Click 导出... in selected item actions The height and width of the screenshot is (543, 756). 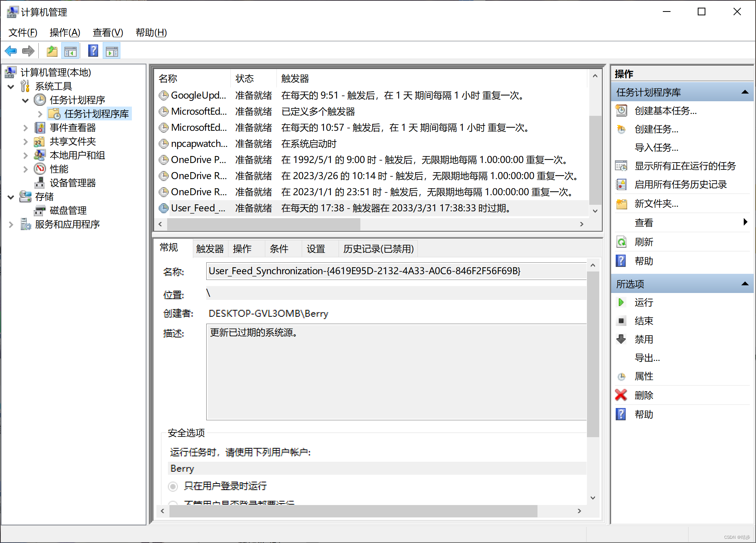(x=647, y=358)
